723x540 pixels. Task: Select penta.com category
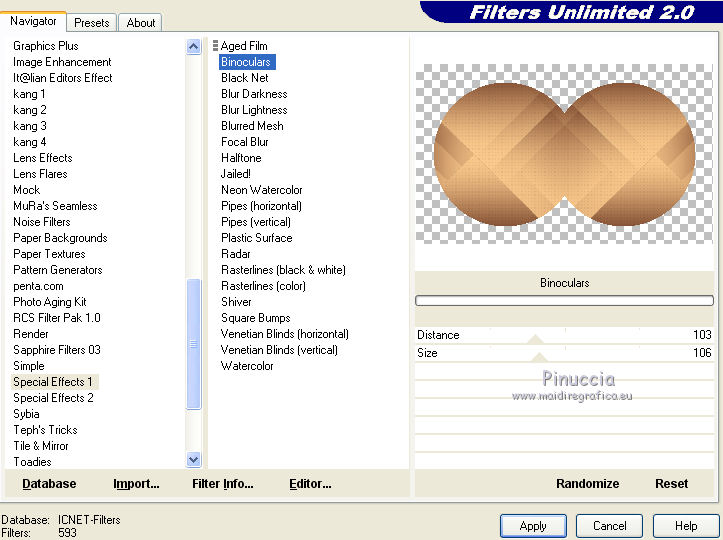point(38,286)
